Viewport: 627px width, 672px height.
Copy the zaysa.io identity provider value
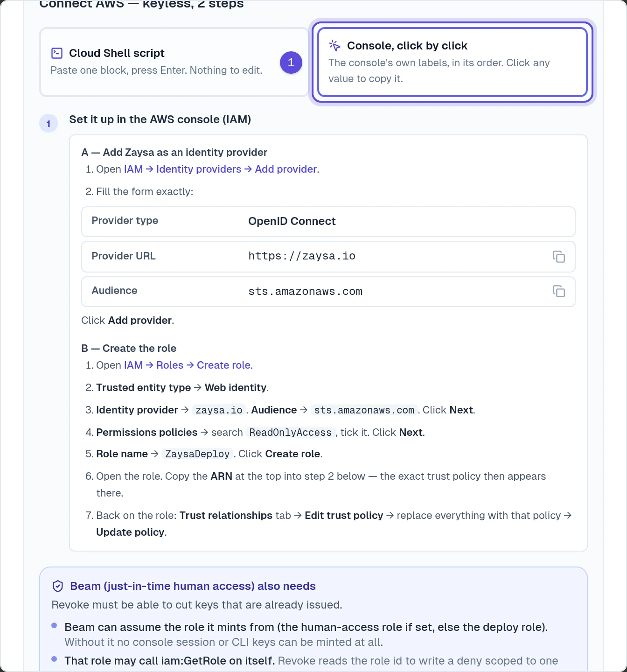pos(219,410)
